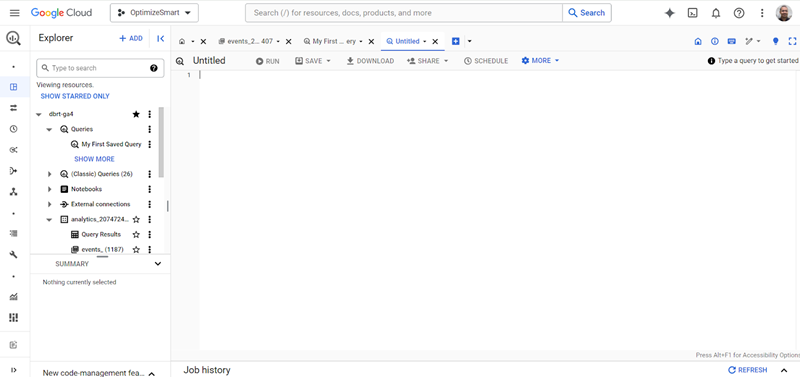Click the BigQuery logo in the left rail

[14, 39]
